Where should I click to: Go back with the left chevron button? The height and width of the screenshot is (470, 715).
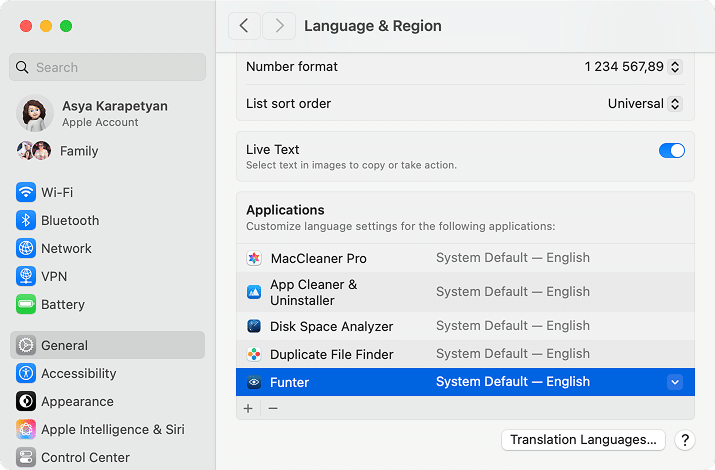(244, 26)
